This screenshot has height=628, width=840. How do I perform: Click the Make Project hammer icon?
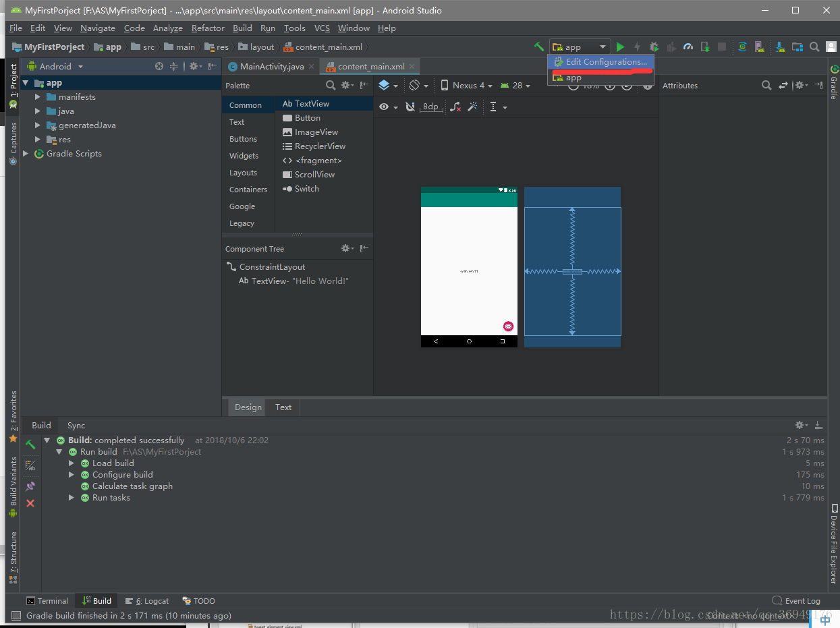538,47
